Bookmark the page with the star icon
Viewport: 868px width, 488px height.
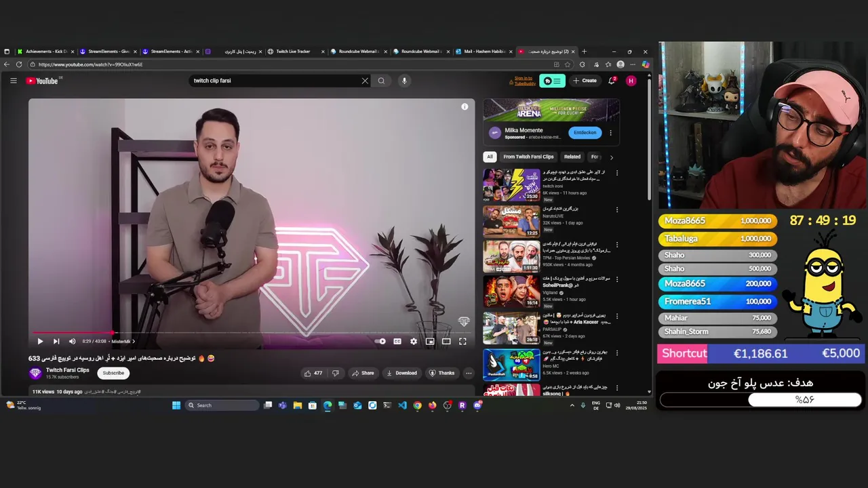coord(568,64)
